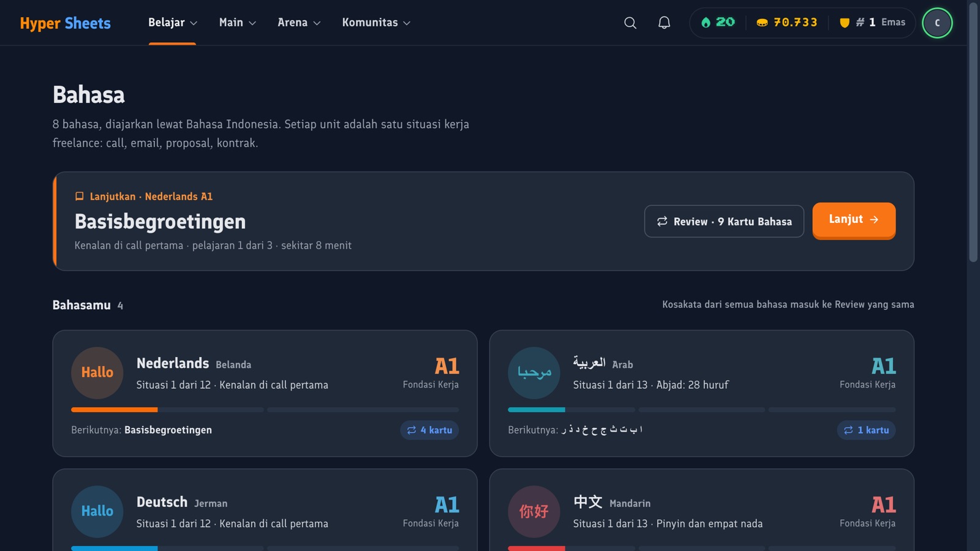980x551 pixels.
Task: Click the Review · 9 Kartu Bahasa button
Action: (724, 221)
